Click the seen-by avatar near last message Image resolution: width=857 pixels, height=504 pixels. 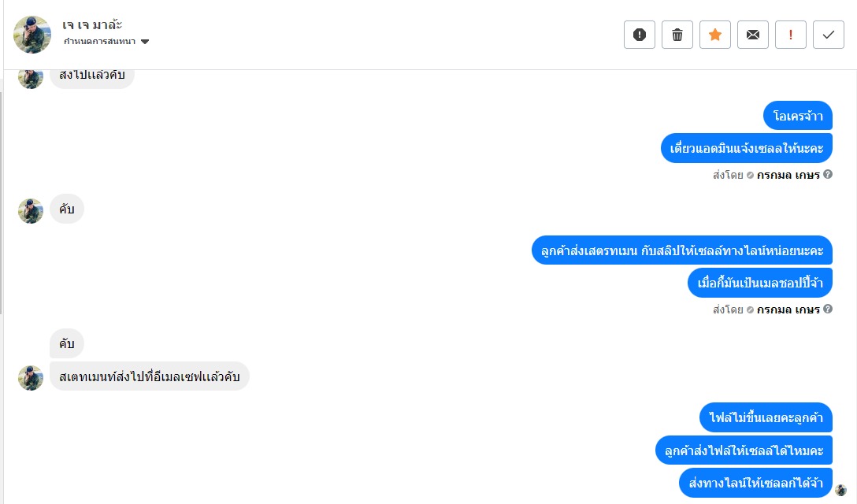click(840, 491)
